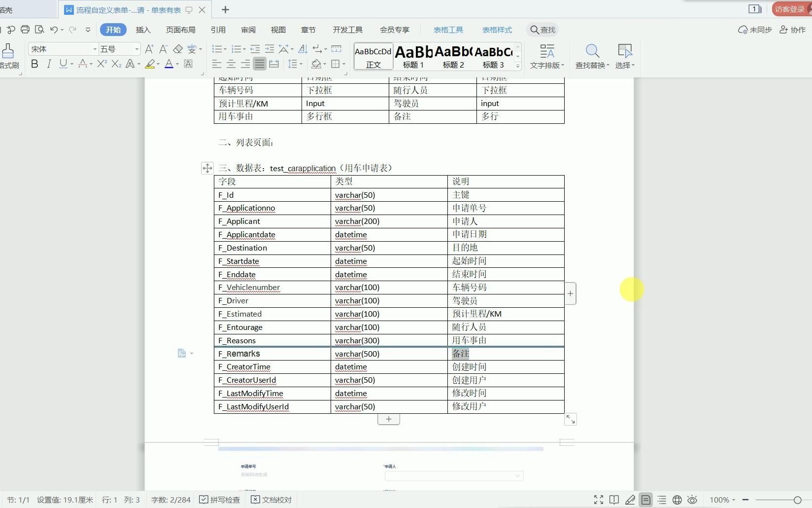812x508 pixels.
Task: Justify the paragraph text
Action: pyautogui.click(x=259, y=64)
